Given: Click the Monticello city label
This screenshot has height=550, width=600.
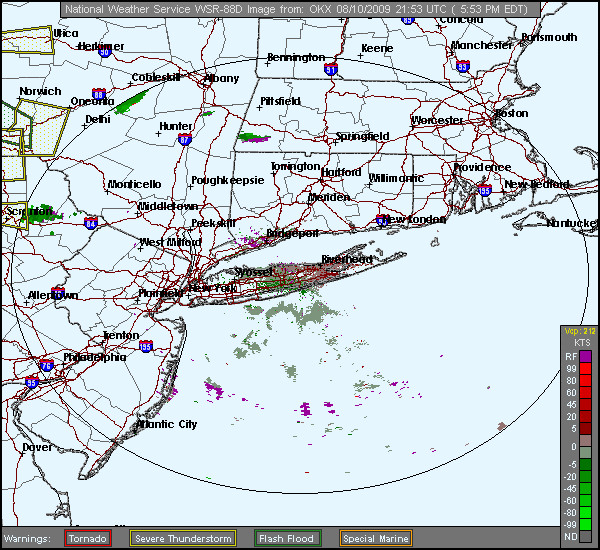Looking at the screenshot, I should 134,184.
